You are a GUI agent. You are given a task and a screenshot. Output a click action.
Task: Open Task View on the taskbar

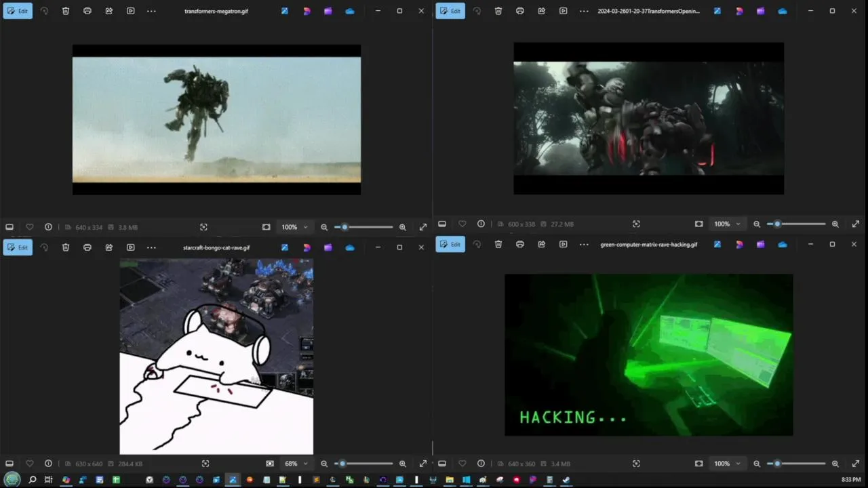pyautogui.click(x=48, y=480)
